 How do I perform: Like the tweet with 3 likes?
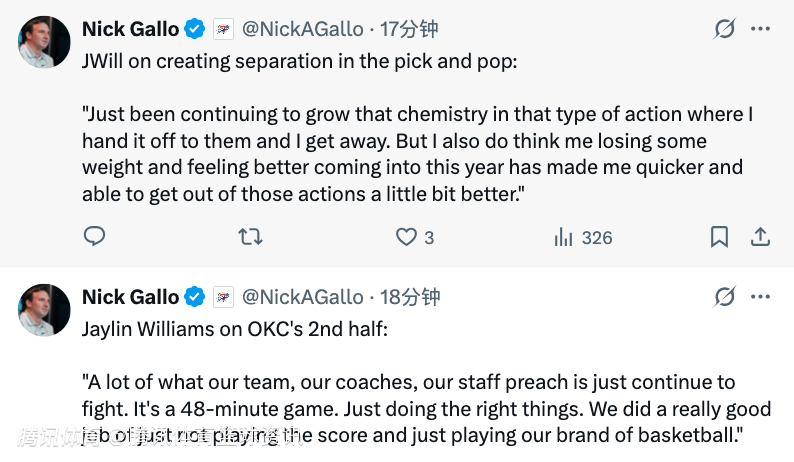click(406, 237)
